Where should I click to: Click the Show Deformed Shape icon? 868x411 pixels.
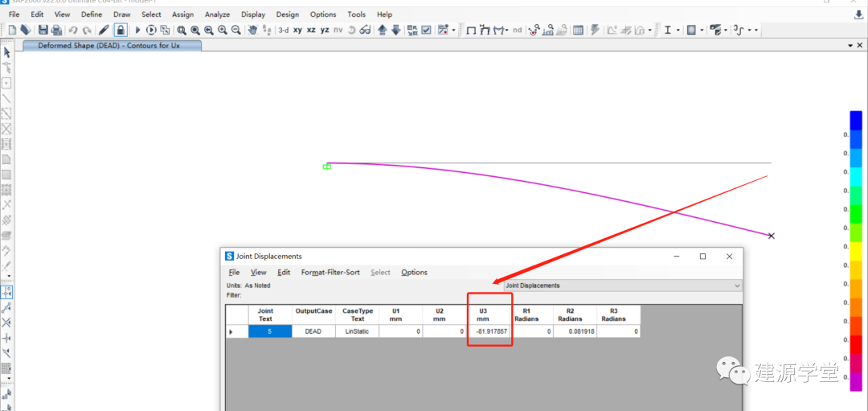486,30
